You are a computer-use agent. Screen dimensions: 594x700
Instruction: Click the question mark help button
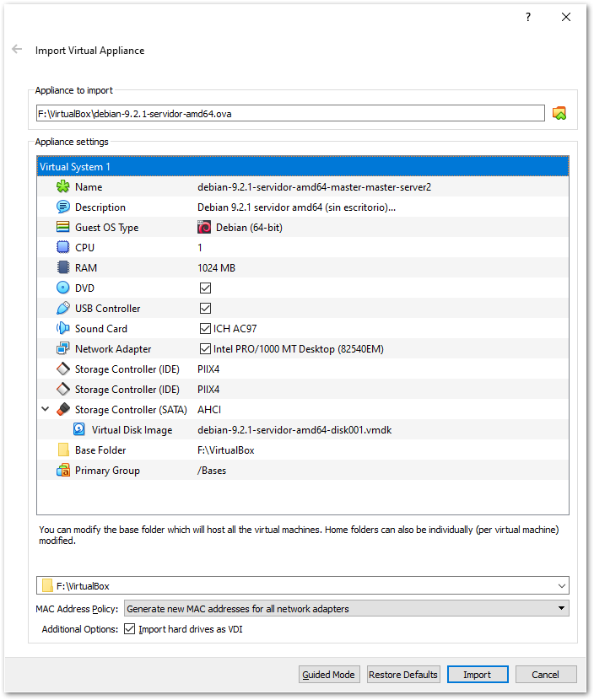[x=528, y=17]
